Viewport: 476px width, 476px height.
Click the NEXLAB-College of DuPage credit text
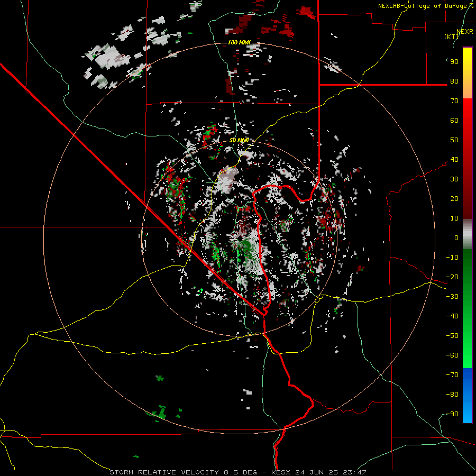pos(426,6)
